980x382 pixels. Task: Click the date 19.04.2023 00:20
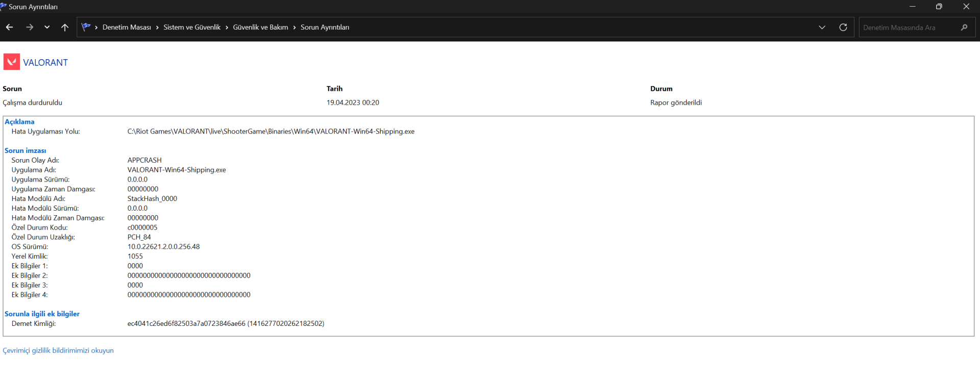pyautogui.click(x=353, y=103)
